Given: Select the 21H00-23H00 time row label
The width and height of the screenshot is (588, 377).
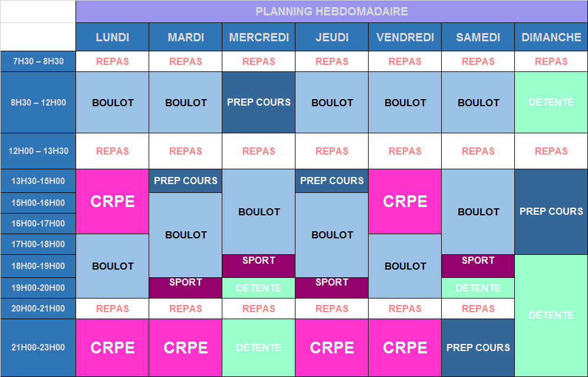Looking at the screenshot, I should point(38,348).
